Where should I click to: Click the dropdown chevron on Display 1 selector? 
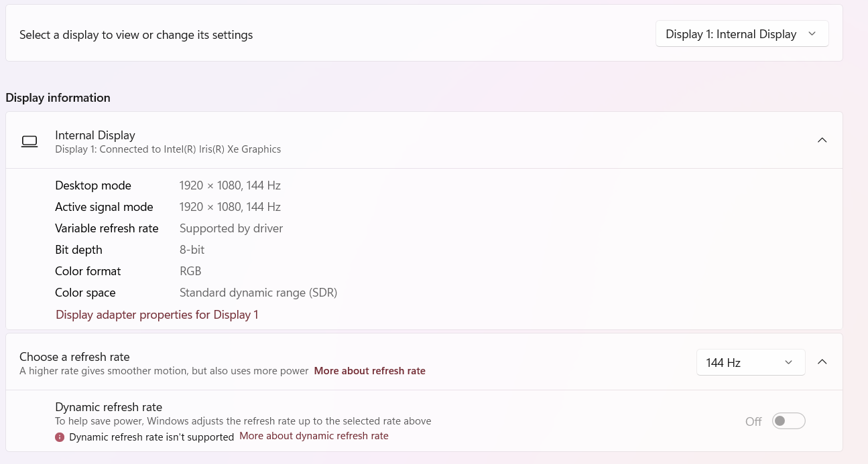coord(812,33)
